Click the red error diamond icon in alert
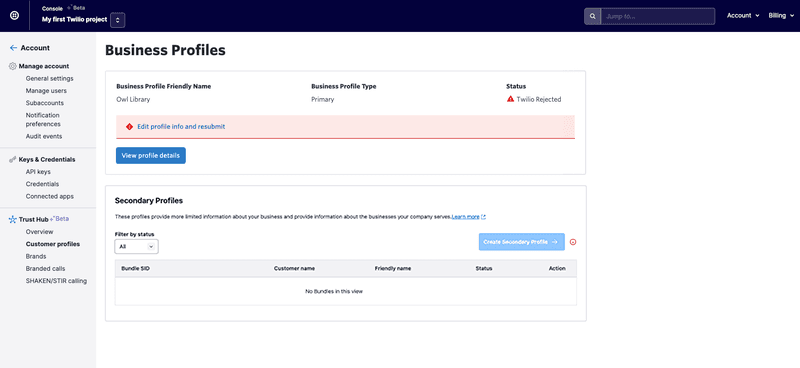The width and height of the screenshot is (800, 368). click(x=129, y=127)
